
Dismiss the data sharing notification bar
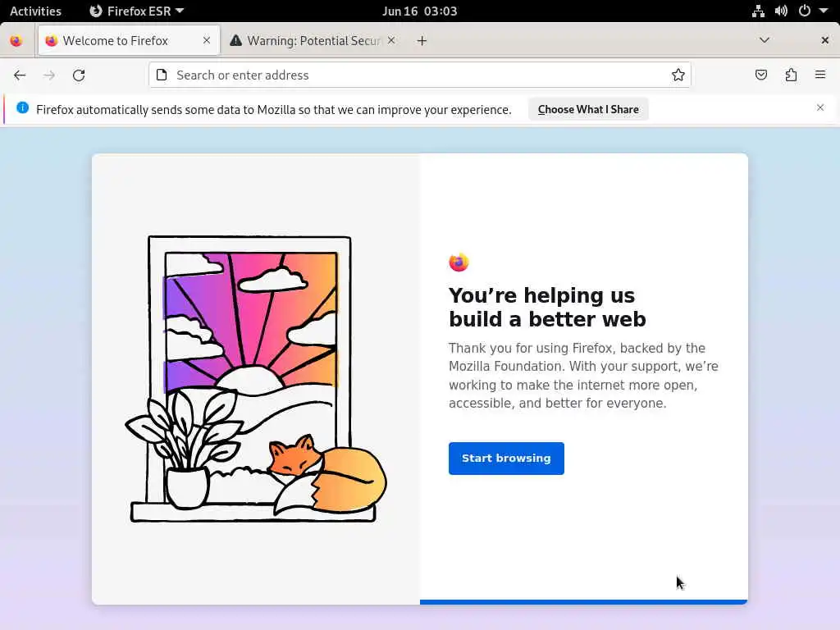820,107
